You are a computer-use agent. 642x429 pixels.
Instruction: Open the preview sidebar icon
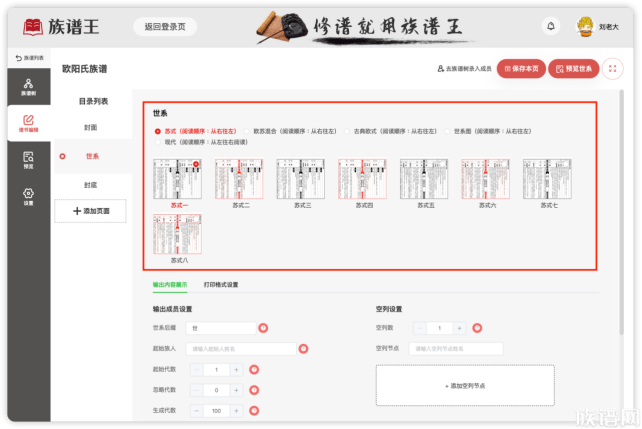[x=29, y=160]
